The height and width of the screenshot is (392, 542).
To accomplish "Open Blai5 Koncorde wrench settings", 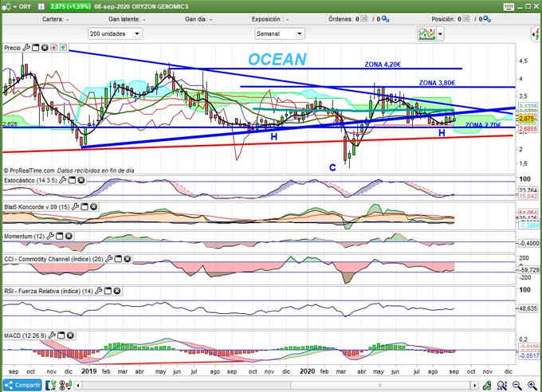I will tap(75, 206).
